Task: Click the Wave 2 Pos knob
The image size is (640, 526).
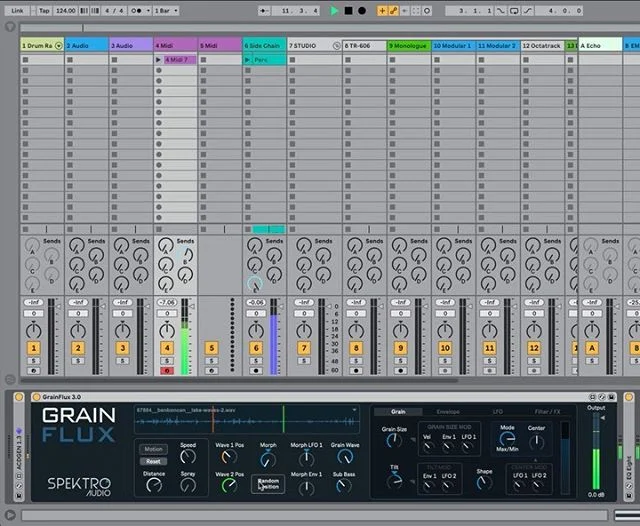Action: coord(229,486)
